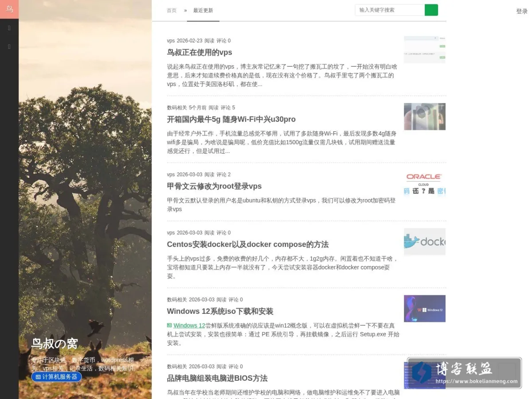Open the 评论 2 comments link
Viewport: 532px width, 399px height.
(x=223, y=175)
